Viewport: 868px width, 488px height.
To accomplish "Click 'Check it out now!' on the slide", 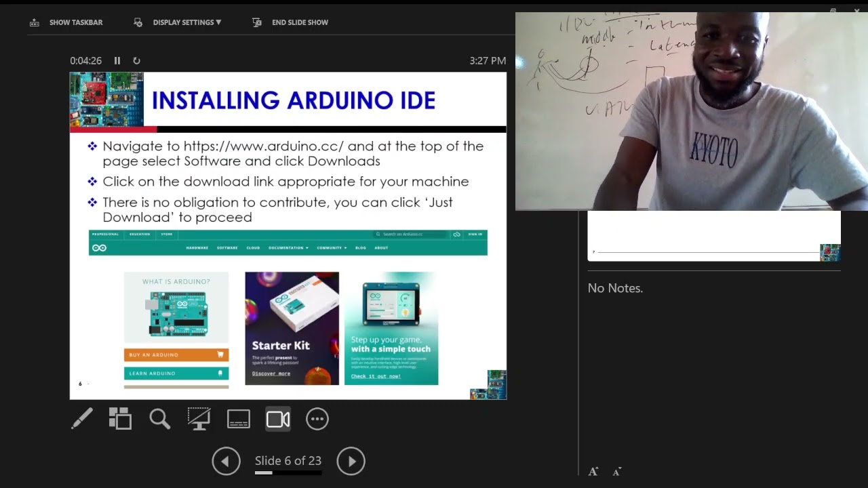I will [x=376, y=376].
